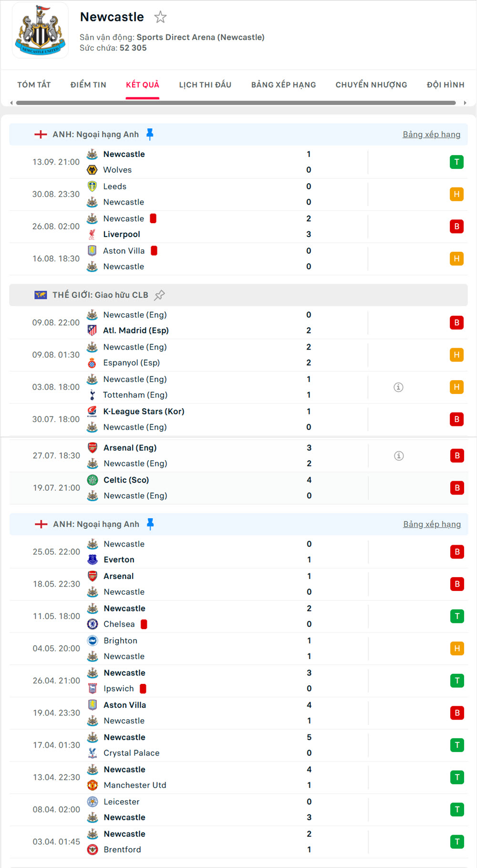Open the ĐỘI HÌNH tab
Viewport: 477px width, 868px height.
click(x=445, y=84)
